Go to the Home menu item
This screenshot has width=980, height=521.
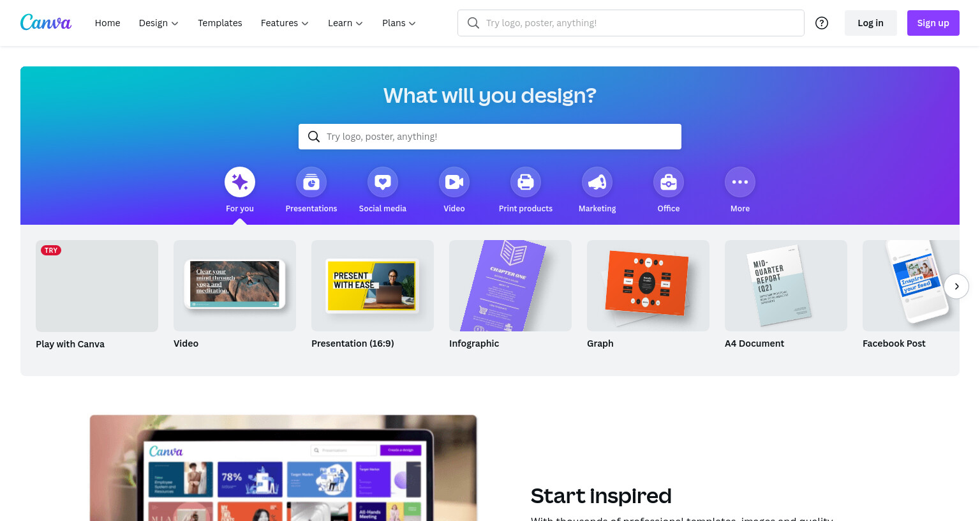pos(107,23)
